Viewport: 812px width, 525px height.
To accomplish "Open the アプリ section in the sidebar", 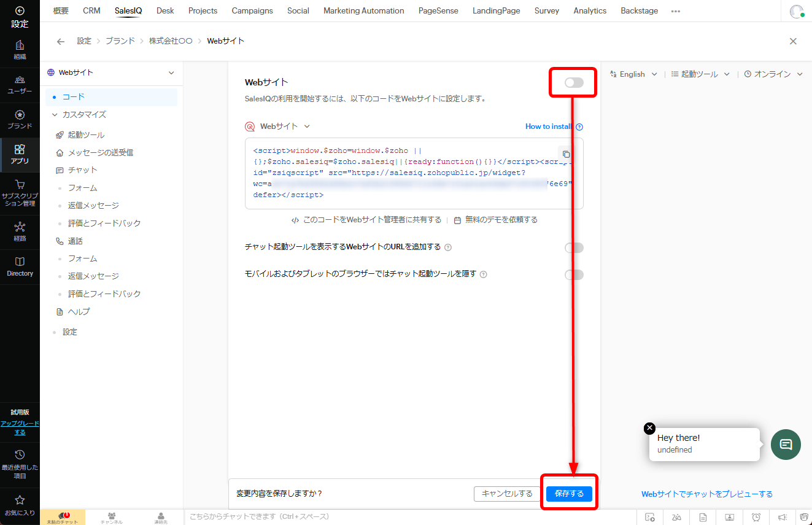I will click(x=20, y=154).
